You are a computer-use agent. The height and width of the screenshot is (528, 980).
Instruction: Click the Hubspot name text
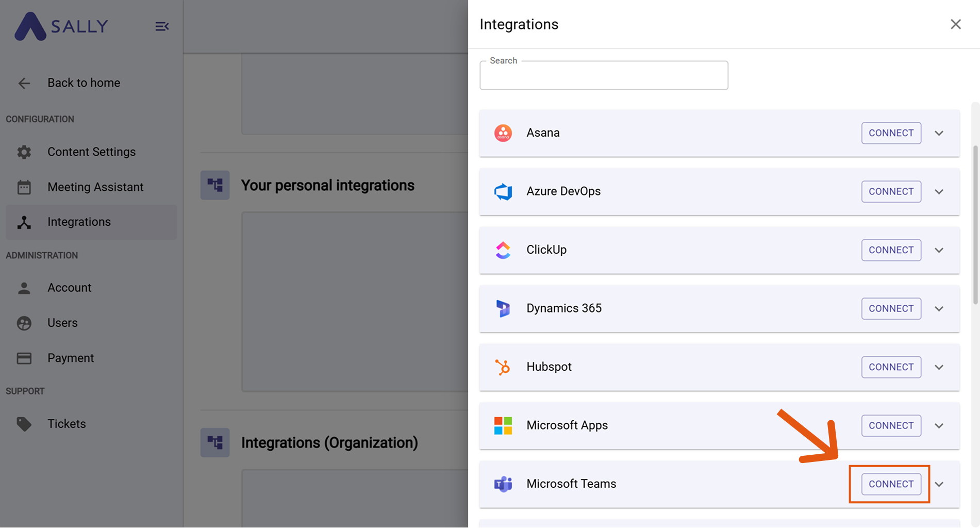tap(549, 367)
